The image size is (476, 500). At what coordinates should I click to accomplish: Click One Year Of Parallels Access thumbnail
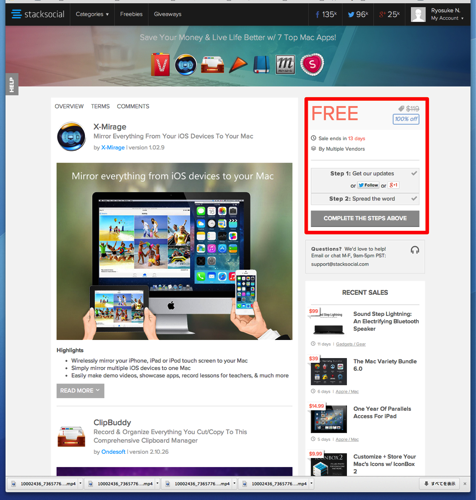[x=329, y=419]
